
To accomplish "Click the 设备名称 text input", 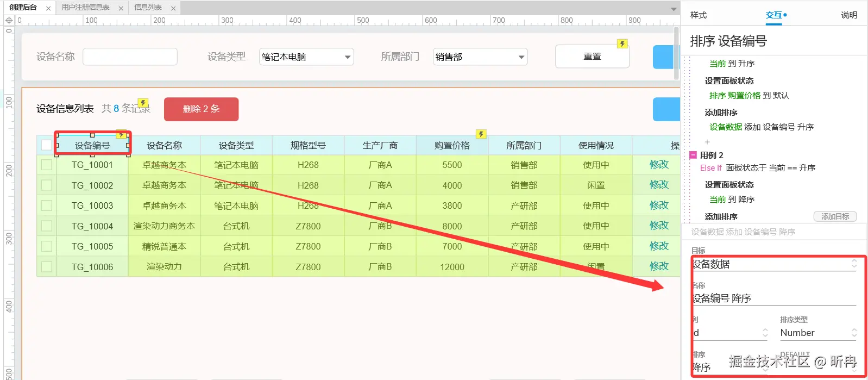I will pyautogui.click(x=130, y=57).
